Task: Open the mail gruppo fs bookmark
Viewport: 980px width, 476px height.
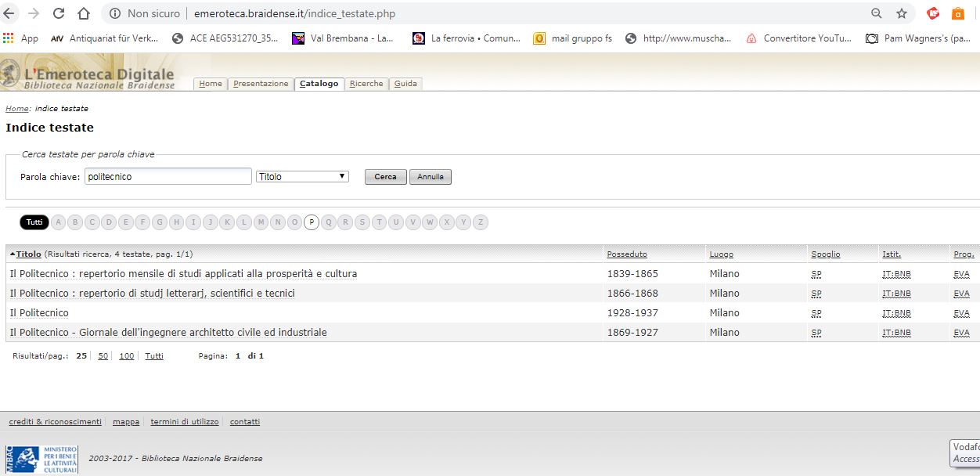Action: [x=574, y=38]
